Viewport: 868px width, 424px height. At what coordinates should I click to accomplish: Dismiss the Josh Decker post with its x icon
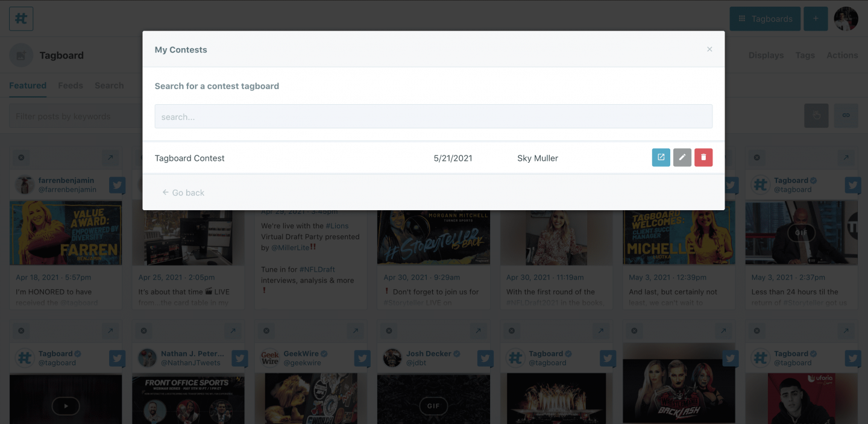[x=389, y=331]
